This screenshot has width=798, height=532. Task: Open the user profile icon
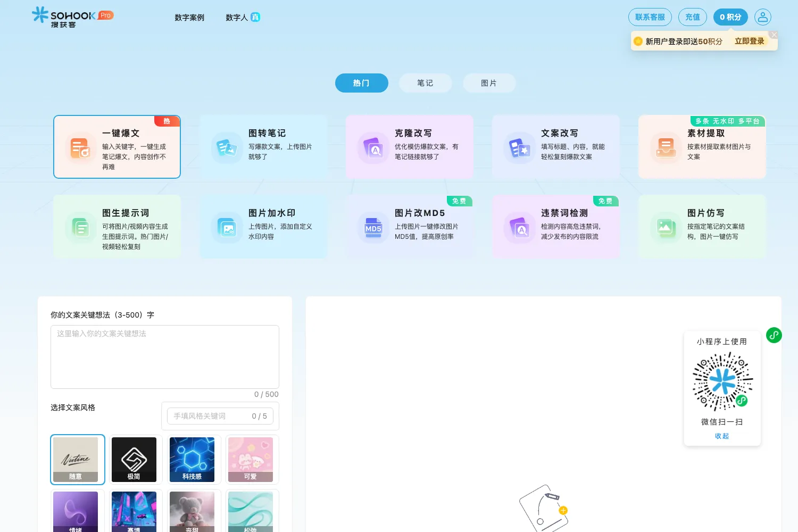click(762, 17)
